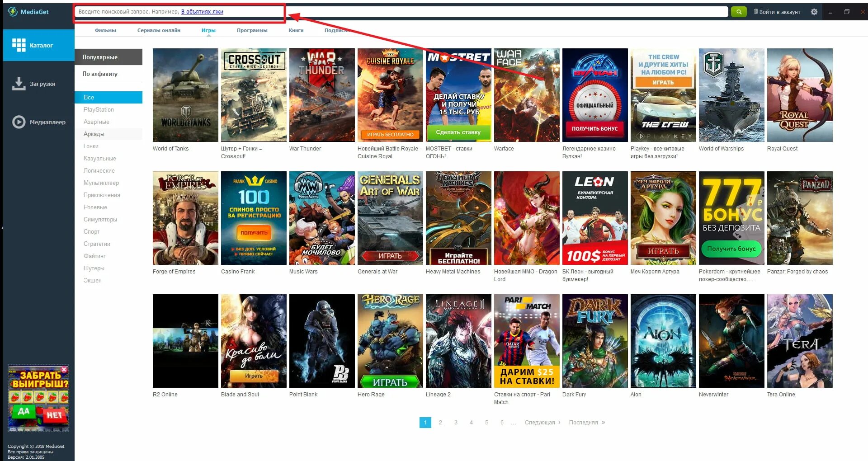Filter by Ролевые category
Screen dimensions: 868x461
(x=95, y=207)
